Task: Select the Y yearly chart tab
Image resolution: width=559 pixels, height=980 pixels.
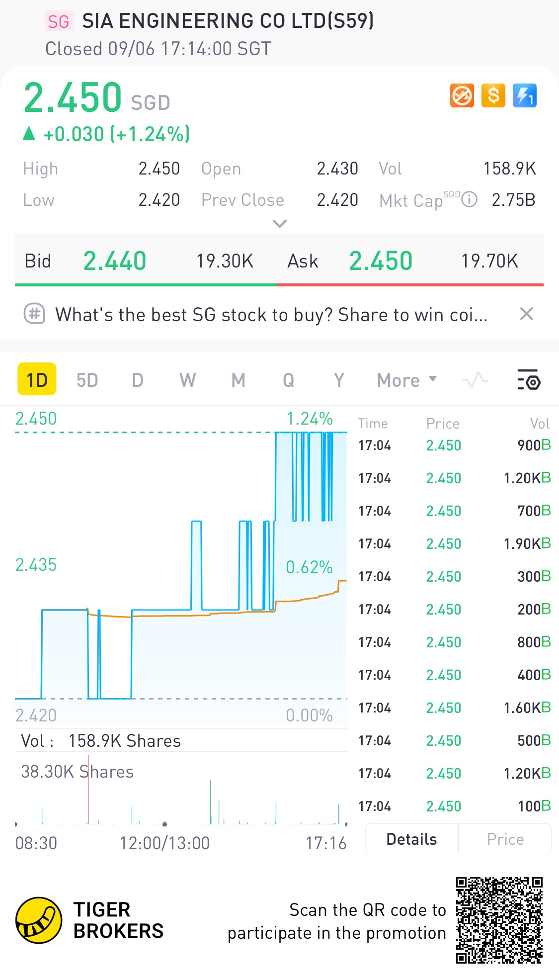Action: point(339,380)
